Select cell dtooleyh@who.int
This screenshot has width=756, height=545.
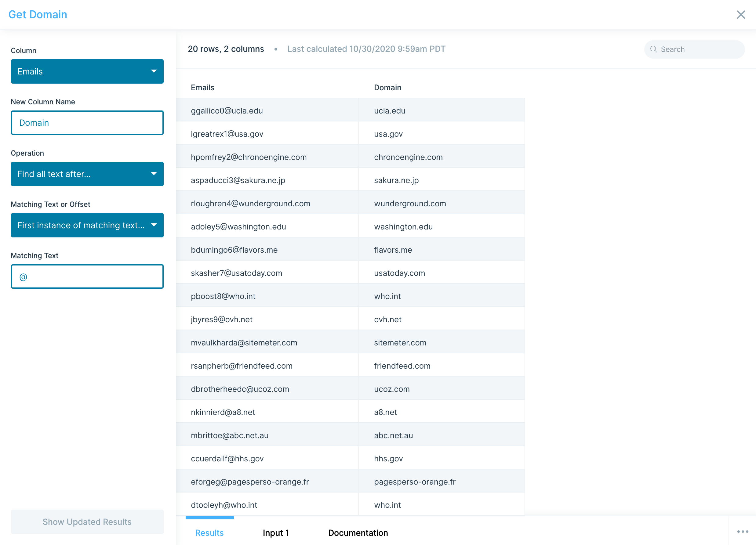[267, 505]
